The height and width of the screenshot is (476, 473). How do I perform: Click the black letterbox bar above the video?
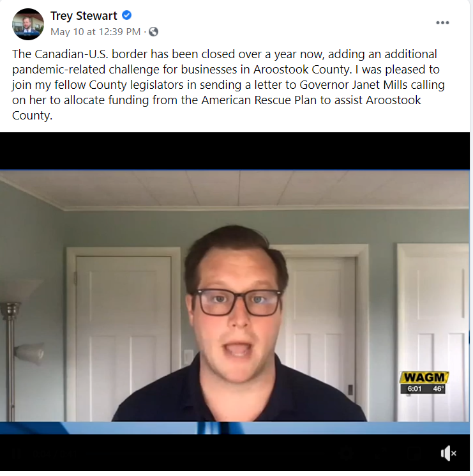pyautogui.click(x=235, y=151)
